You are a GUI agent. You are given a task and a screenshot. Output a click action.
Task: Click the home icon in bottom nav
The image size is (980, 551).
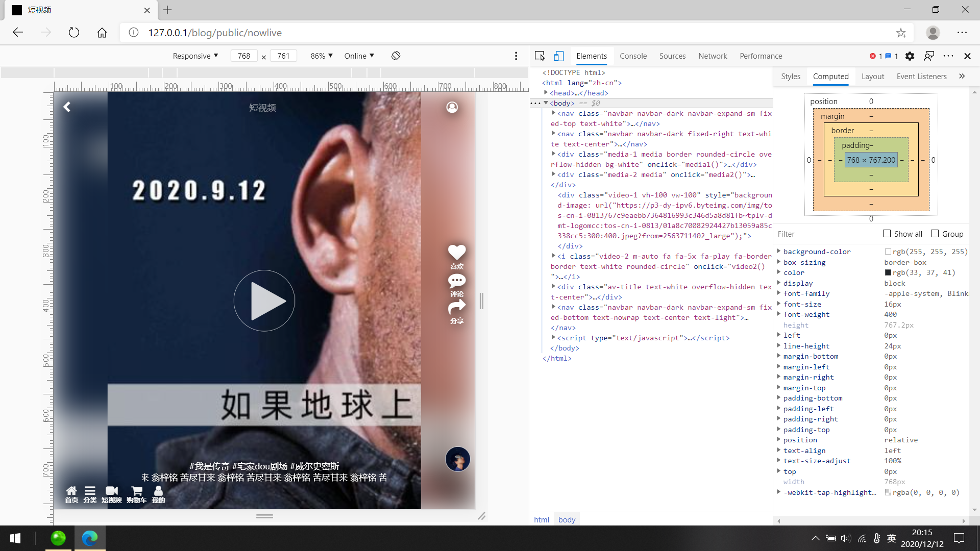tap(71, 491)
